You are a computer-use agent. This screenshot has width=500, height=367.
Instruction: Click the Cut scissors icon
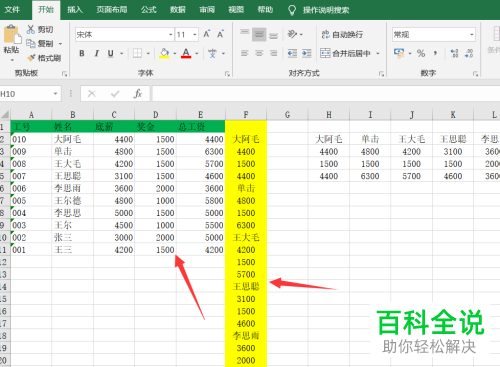31,29
